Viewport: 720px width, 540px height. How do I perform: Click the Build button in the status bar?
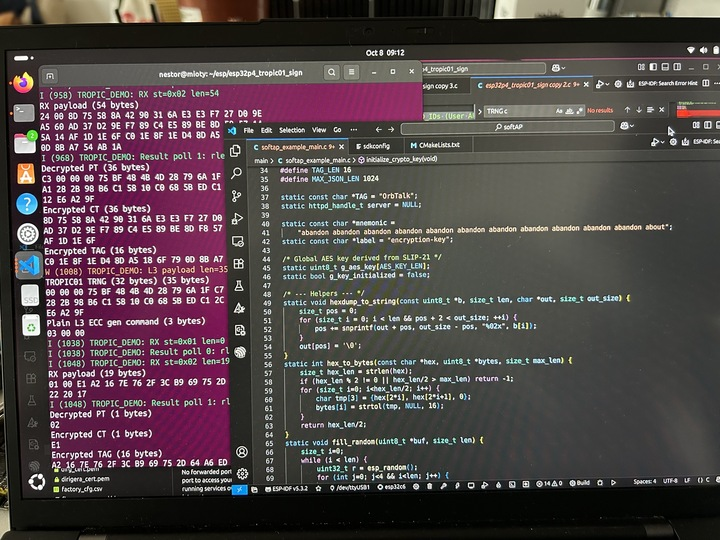[x=580, y=483]
